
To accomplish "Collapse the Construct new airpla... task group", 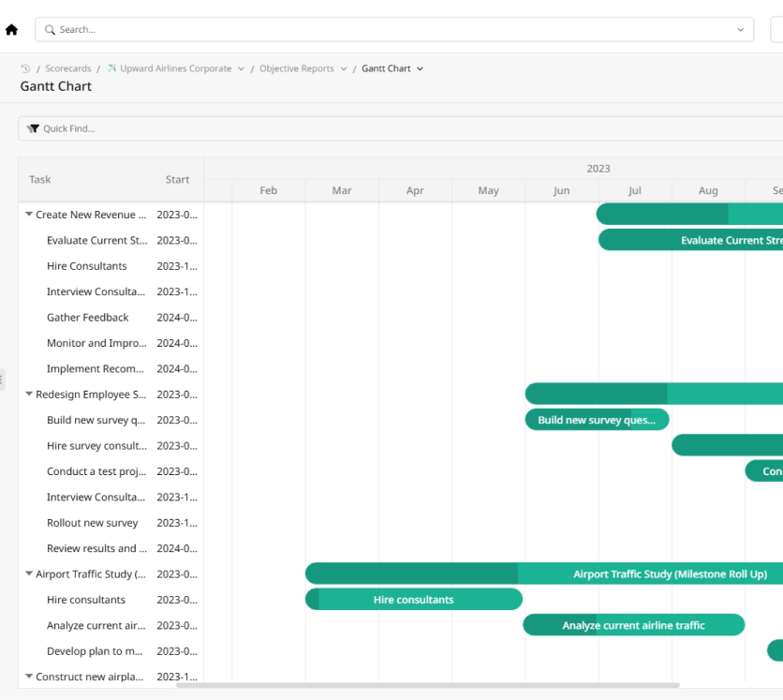I will [x=29, y=677].
